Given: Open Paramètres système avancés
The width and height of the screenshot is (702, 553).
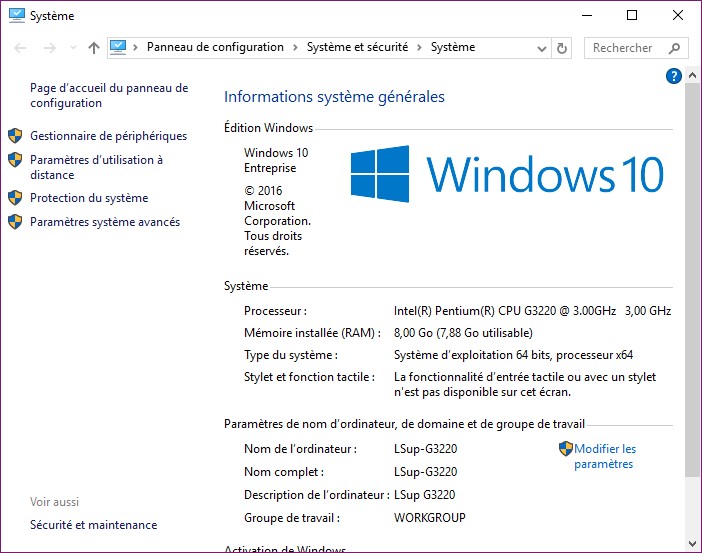Looking at the screenshot, I should [105, 222].
